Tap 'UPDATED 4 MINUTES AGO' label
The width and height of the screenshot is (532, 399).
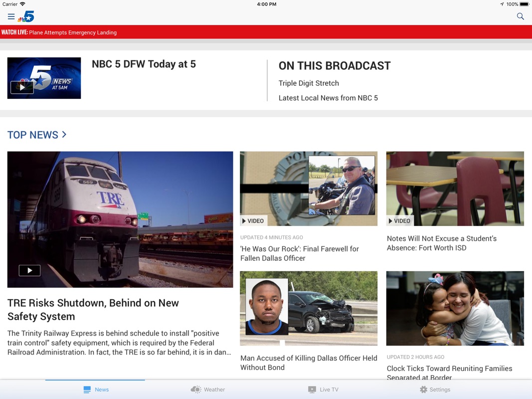click(272, 237)
